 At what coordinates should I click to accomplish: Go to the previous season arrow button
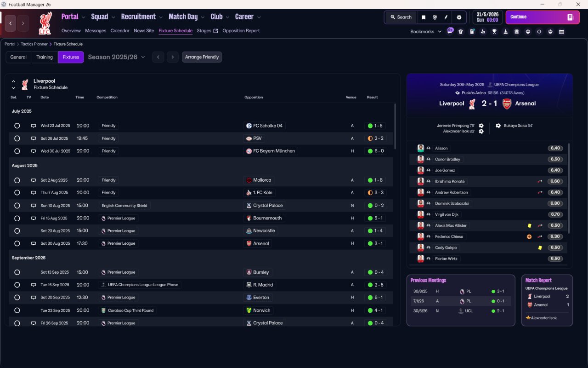(x=158, y=57)
